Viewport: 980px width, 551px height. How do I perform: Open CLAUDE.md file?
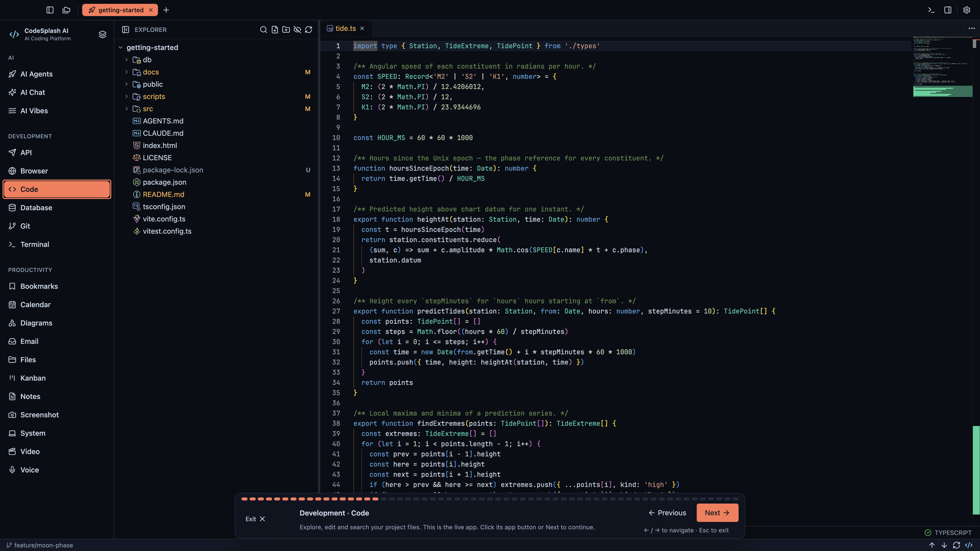tap(216, 133)
